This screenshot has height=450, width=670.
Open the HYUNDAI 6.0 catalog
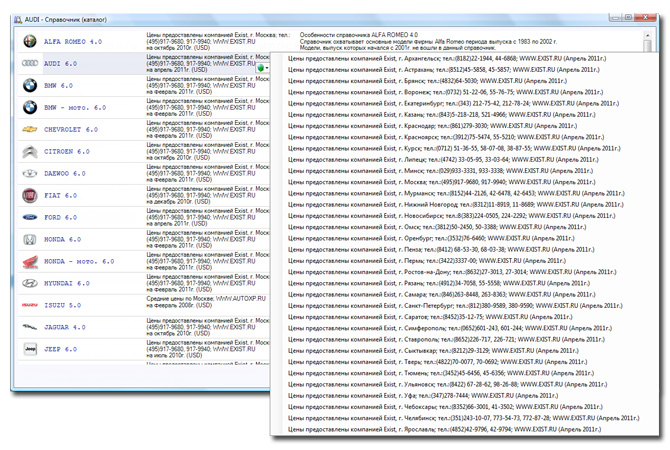coord(67,283)
